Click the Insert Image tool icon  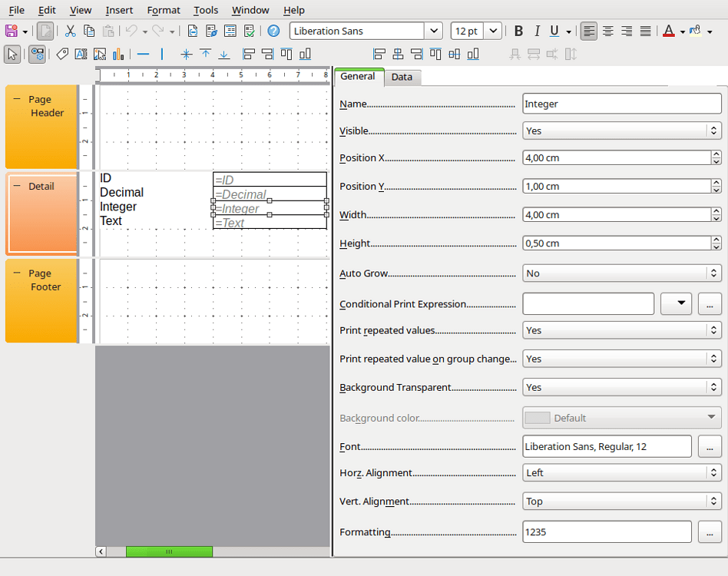100,55
